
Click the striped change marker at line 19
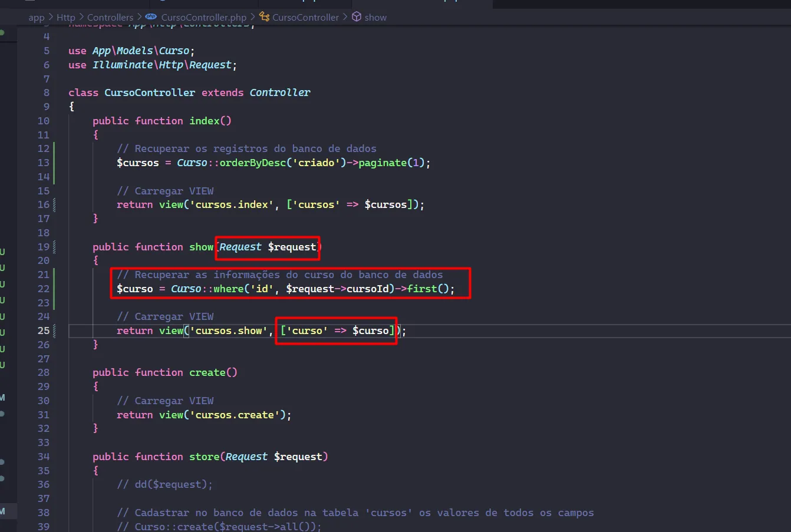[54, 247]
